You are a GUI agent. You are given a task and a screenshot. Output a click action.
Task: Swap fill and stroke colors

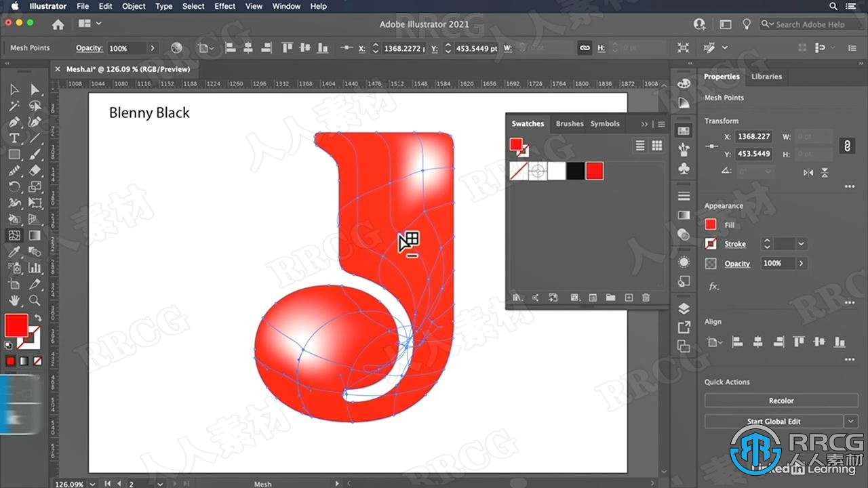(38, 318)
